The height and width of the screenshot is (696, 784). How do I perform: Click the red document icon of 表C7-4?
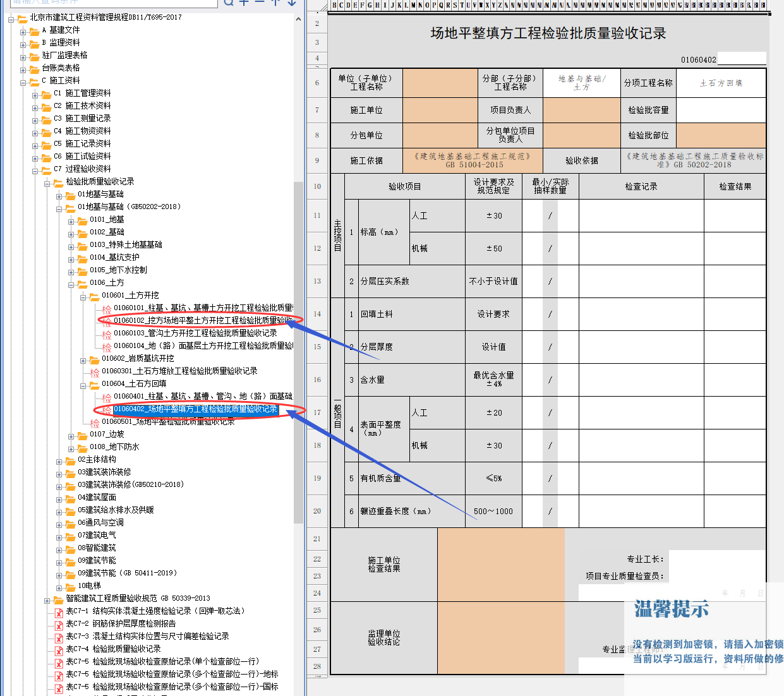59,650
